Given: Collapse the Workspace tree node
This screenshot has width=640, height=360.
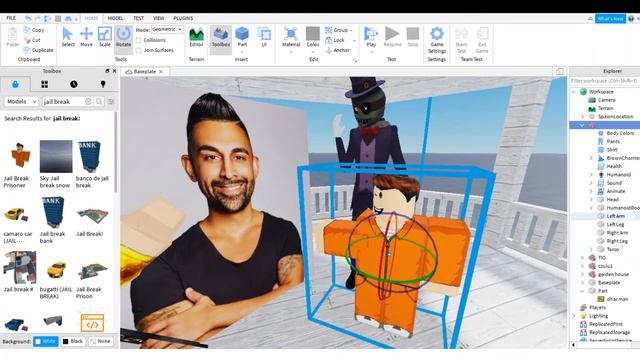Looking at the screenshot, I should point(574,91).
